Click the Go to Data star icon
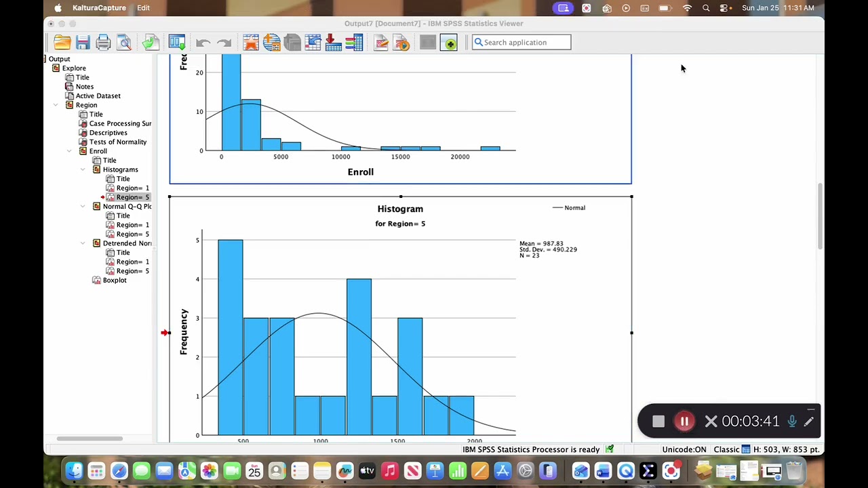 (x=251, y=43)
